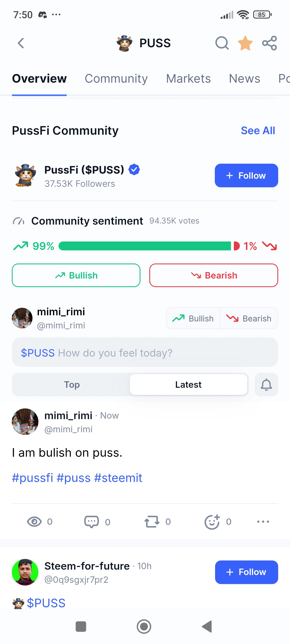
Task: Tap the back arrow icon
Action: coord(21,43)
